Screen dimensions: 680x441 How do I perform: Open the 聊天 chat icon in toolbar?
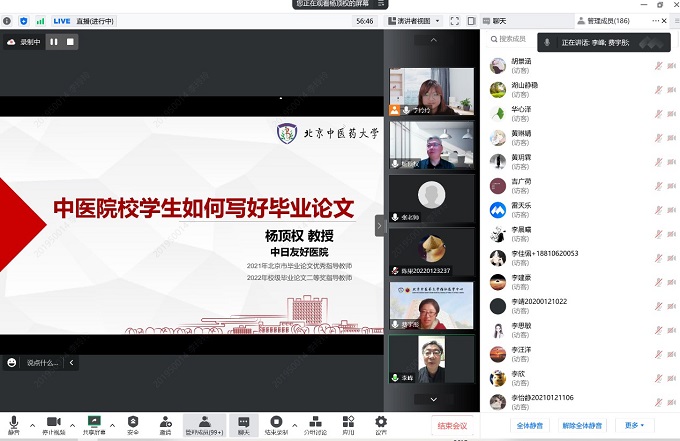(243, 421)
